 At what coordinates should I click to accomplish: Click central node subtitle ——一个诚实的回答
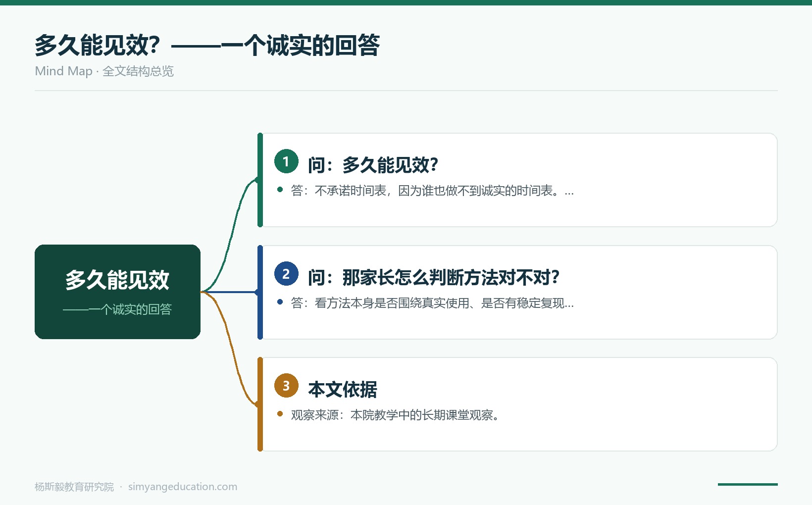coord(117,309)
